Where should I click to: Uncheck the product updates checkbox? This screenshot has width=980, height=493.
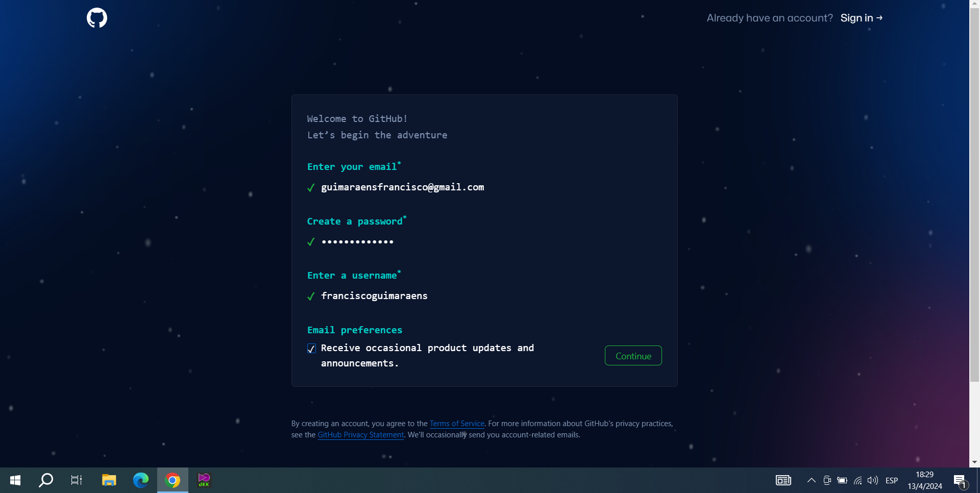(311, 349)
